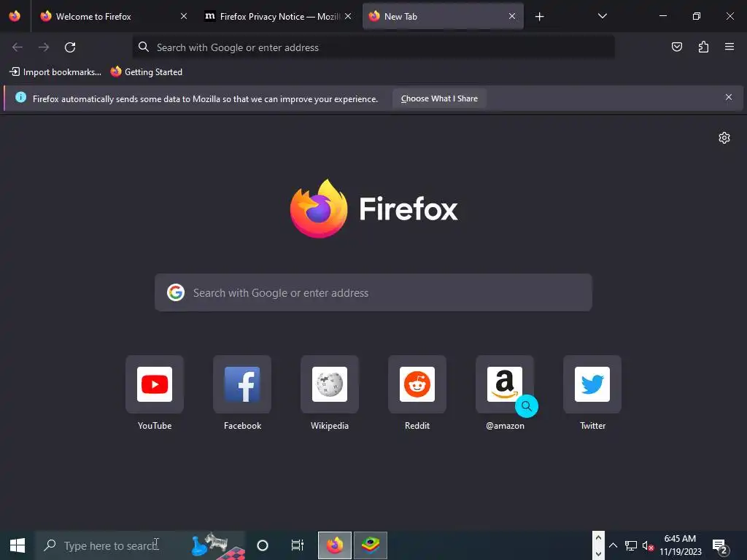The height and width of the screenshot is (560, 747).
Task: Switch to Firefox Privacy Notice tab
Action: [x=278, y=16]
